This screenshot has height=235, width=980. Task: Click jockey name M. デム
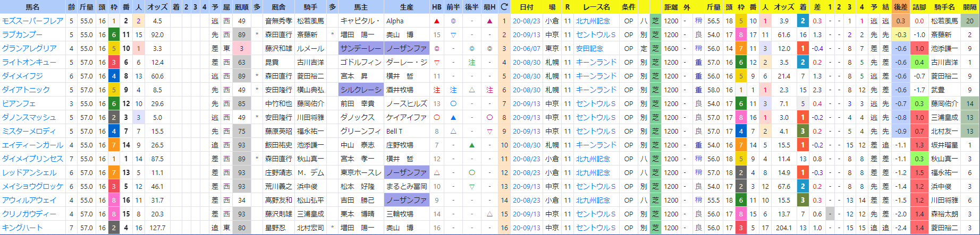[310, 173]
